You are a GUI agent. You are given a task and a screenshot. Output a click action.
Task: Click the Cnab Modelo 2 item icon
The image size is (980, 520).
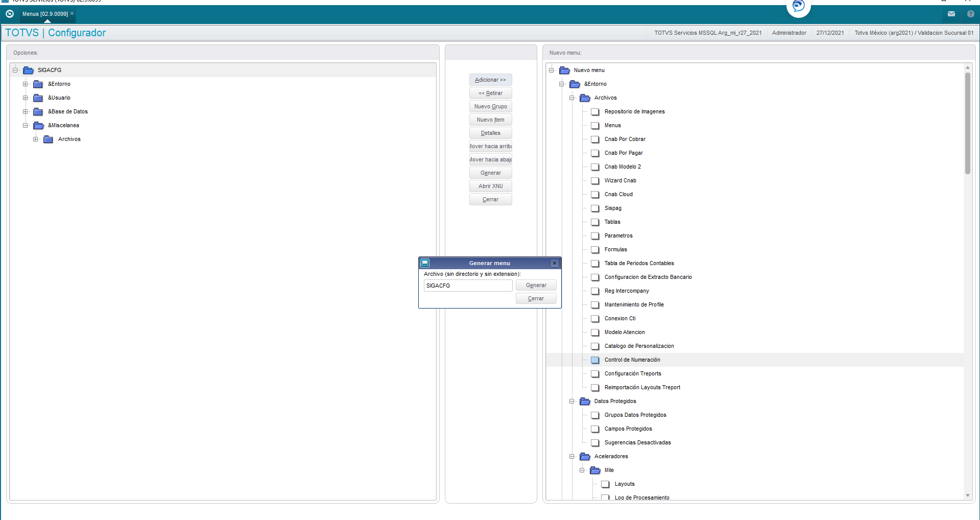595,167
